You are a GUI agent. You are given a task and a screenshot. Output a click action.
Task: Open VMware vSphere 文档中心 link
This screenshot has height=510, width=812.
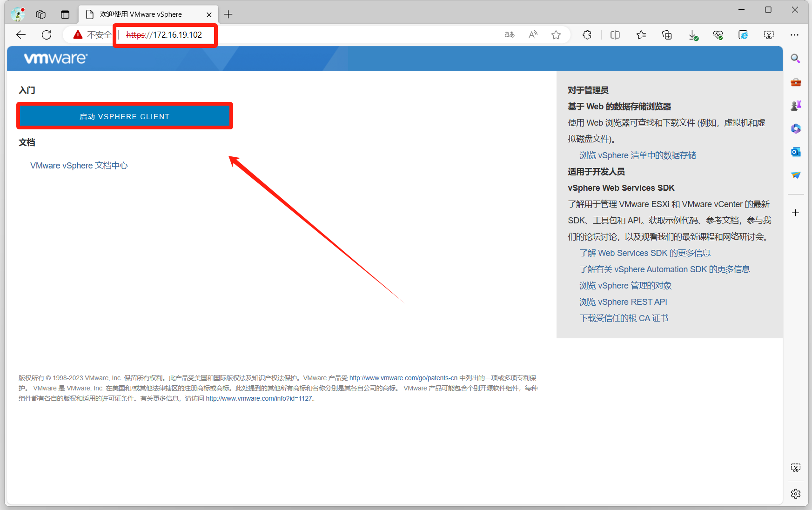click(79, 166)
